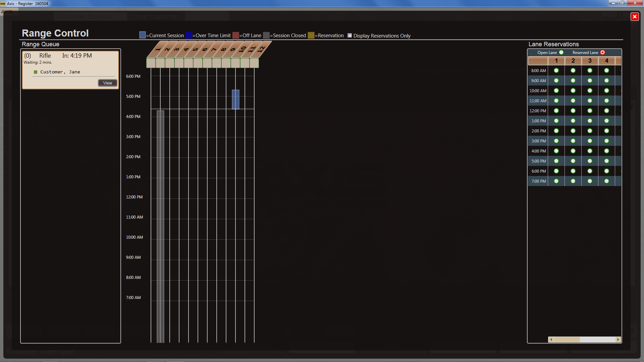Select lane 6 header tab
Viewport: 644px width, 362px height.
(205, 50)
